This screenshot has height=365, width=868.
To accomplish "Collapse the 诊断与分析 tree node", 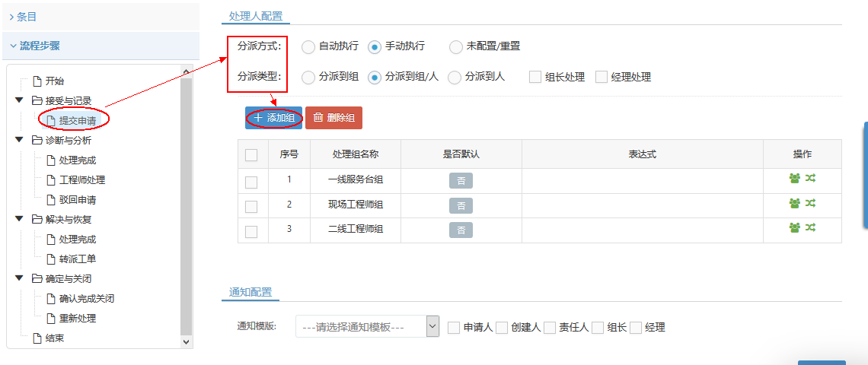I will [19, 141].
